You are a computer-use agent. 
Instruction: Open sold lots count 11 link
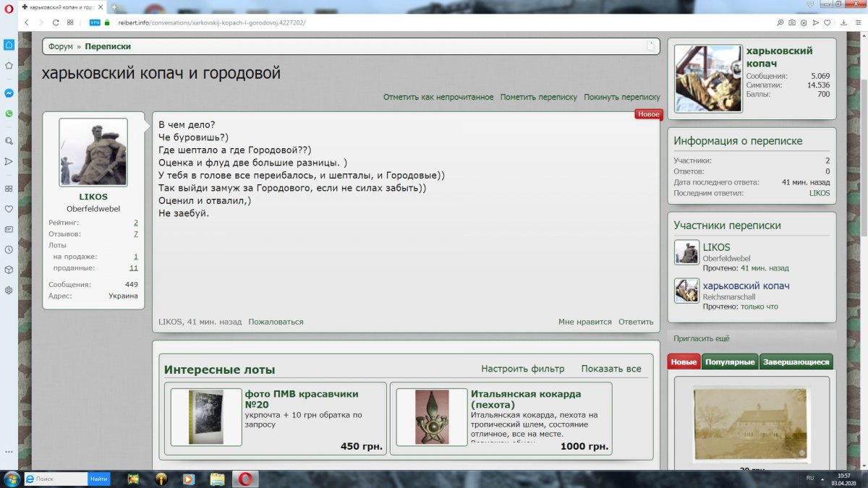click(134, 267)
